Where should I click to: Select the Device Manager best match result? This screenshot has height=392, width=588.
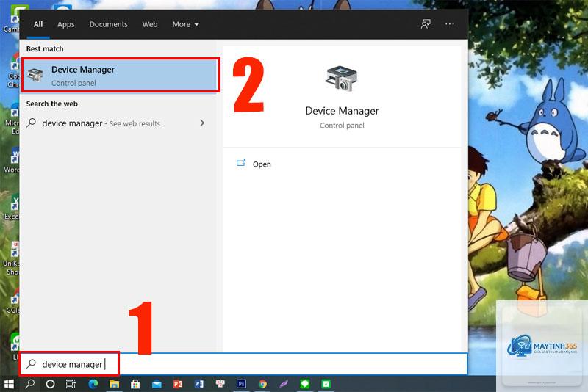(x=121, y=75)
